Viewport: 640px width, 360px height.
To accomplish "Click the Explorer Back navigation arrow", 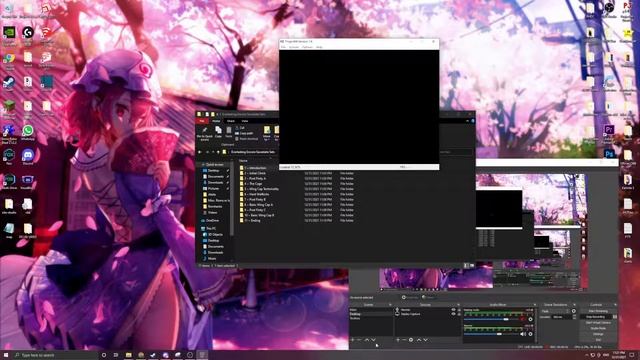I will [200, 152].
